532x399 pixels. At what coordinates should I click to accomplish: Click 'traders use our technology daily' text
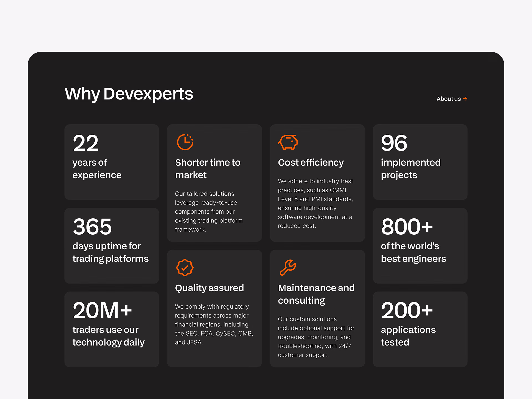(x=109, y=336)
